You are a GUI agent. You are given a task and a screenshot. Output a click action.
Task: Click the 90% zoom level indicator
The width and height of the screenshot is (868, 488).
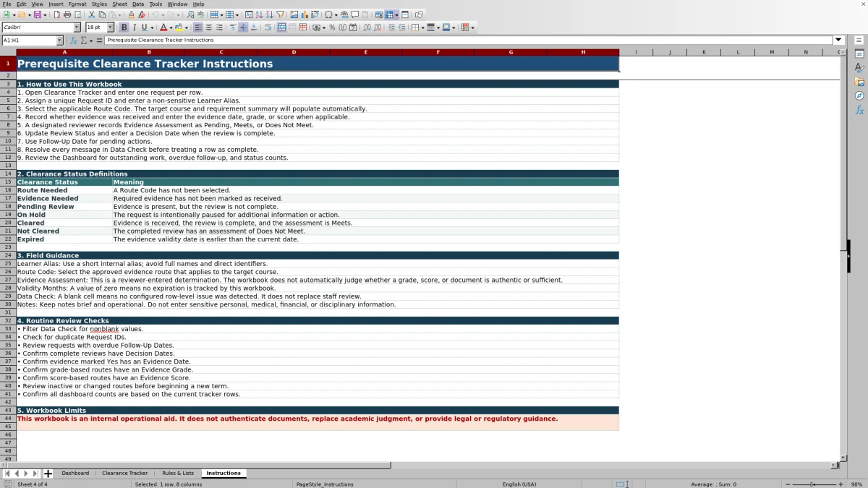(x=856, y=484)
